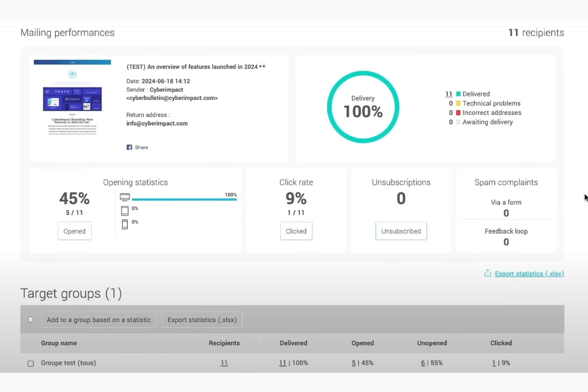
Task: Click the Opened column header
Action: (x=363, y=343)
